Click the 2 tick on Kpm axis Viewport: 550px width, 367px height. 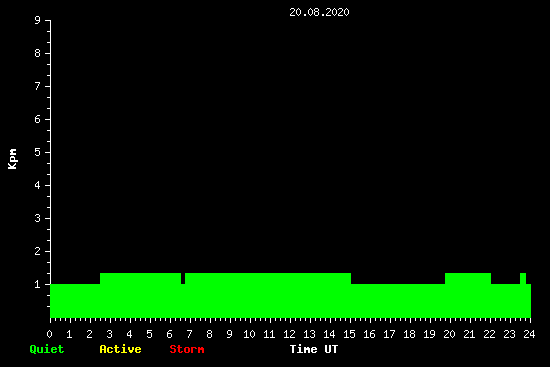[x=38, y=251]
